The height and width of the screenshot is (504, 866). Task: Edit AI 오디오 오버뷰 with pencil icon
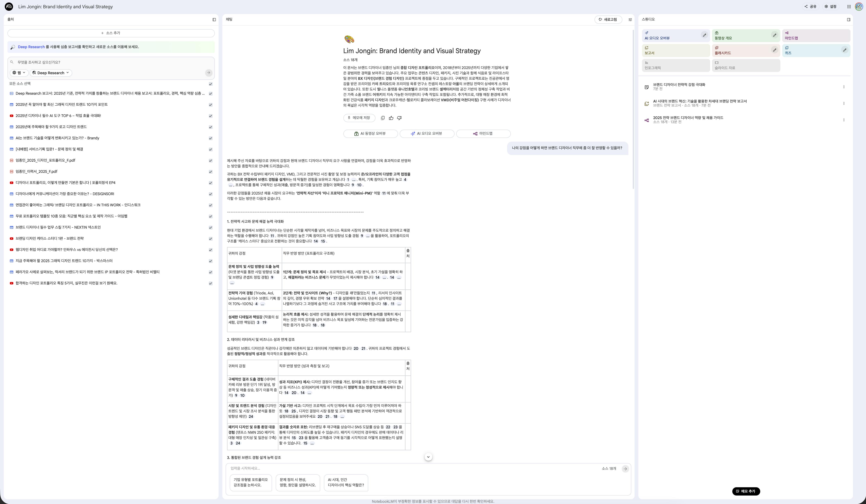pos(704,35)
